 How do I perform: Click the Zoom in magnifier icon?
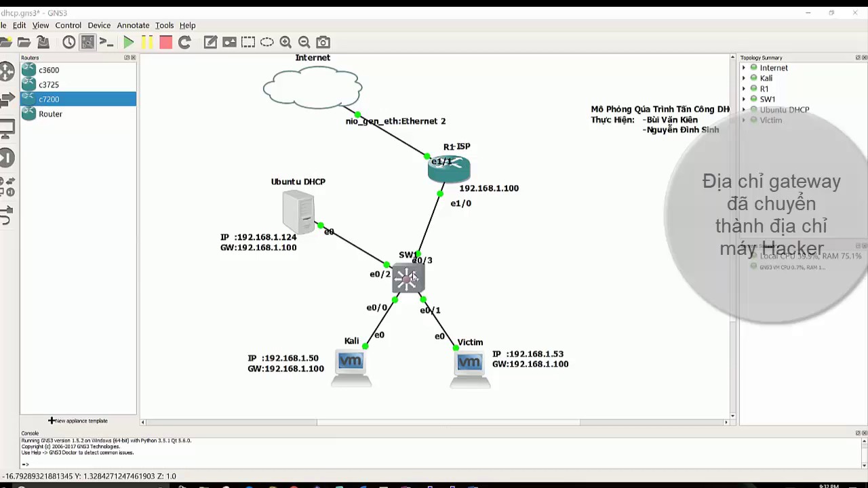coord(285,42)
